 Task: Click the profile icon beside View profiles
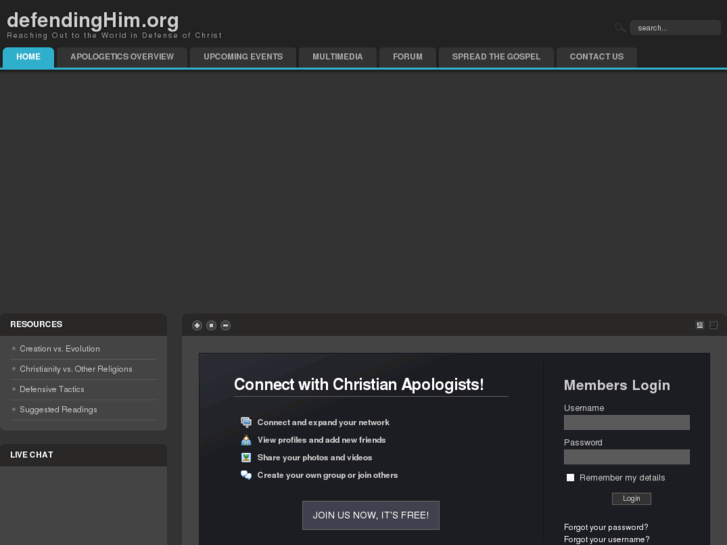point(246,440)
